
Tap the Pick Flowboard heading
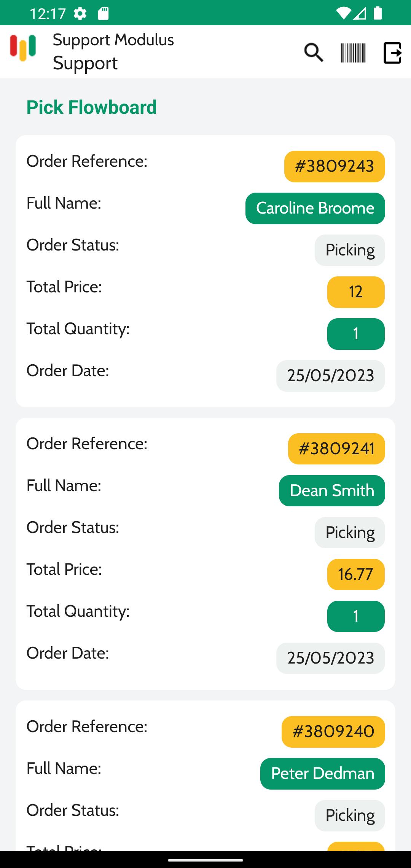click(91, 107)
